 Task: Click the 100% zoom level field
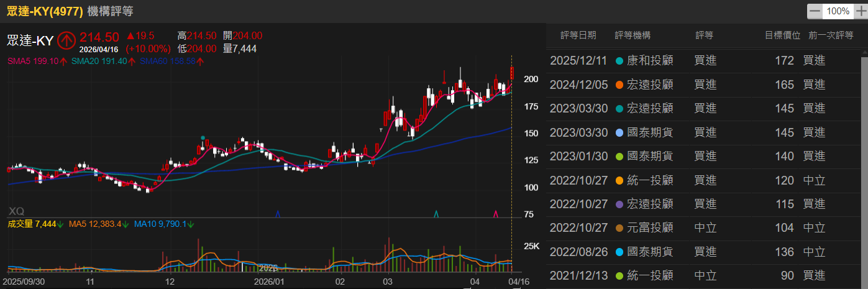(838, 11)
